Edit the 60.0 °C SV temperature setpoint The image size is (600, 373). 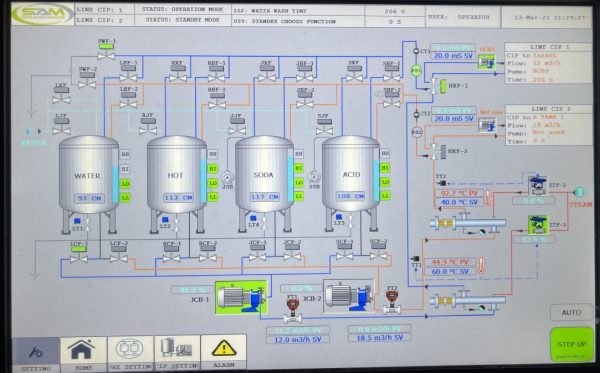pyautogui.click(x=450, y=272)
